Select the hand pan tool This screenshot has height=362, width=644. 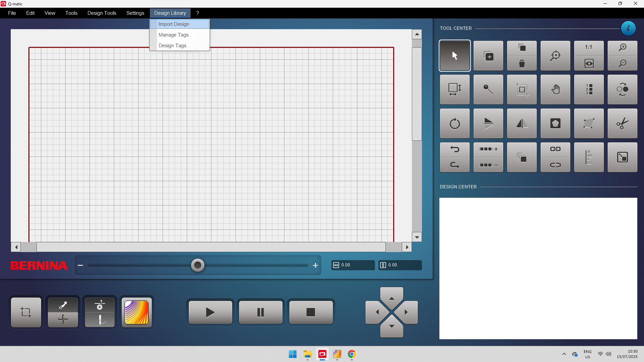(555, 89)
